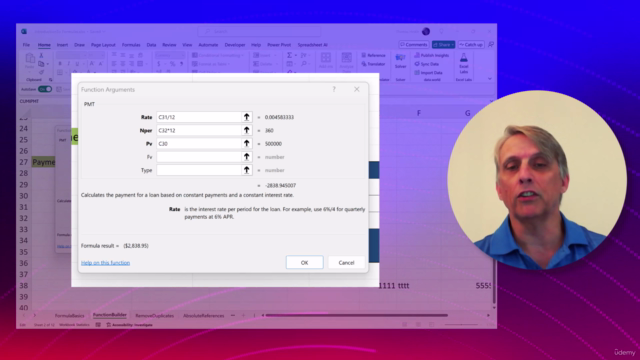Open the Solver tool in ribbon
Image resolution: width=640 pixels, height=360 pixels.
(x=400, y=61)
